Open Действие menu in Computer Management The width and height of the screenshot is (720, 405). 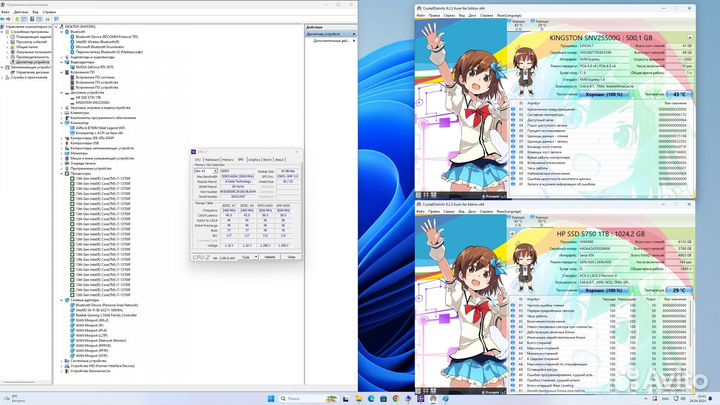click(21, 12)
